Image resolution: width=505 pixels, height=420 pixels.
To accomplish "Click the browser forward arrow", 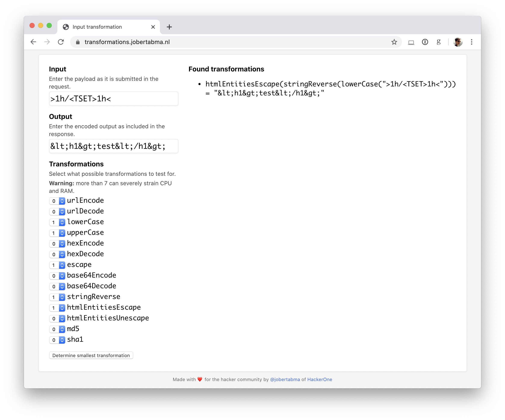I will coord(47,42).
